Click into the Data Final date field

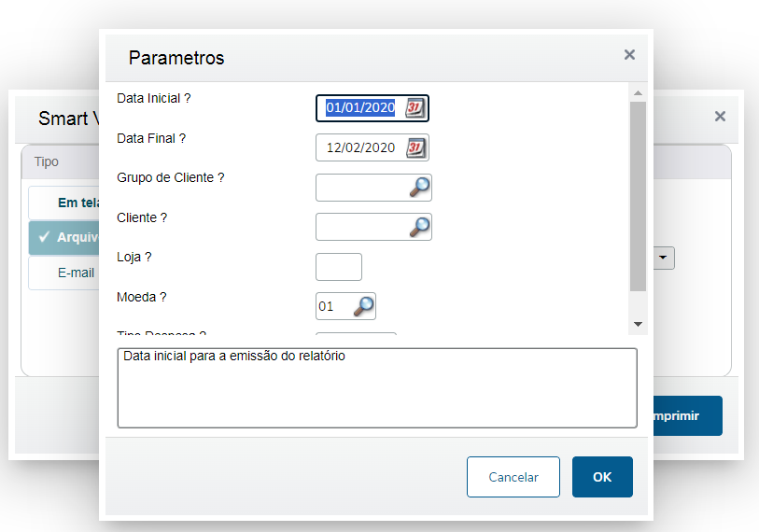coord(361,147)
